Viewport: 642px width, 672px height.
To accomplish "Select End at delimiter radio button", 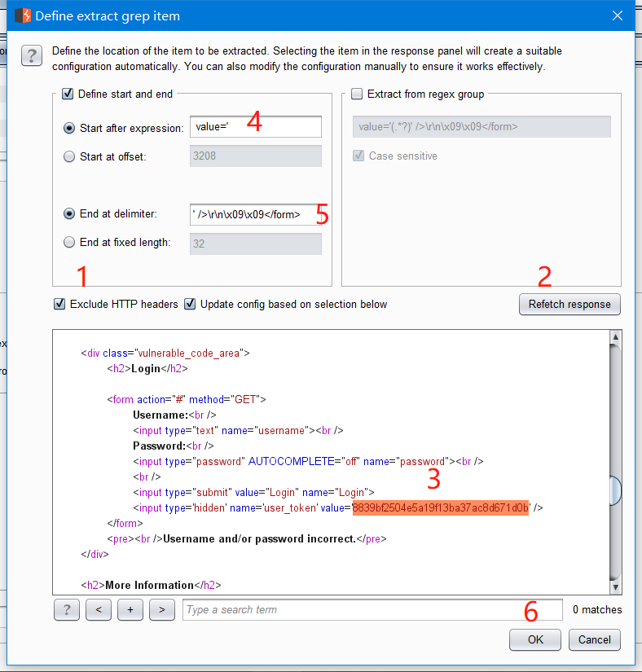I will click(x=69, y=213).
